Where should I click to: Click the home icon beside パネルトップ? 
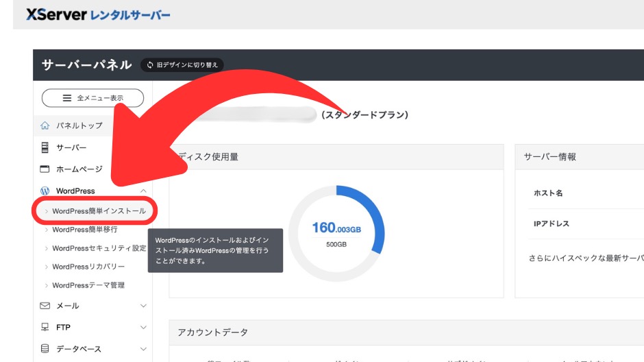pyautogui.click(x=45, y=125)
